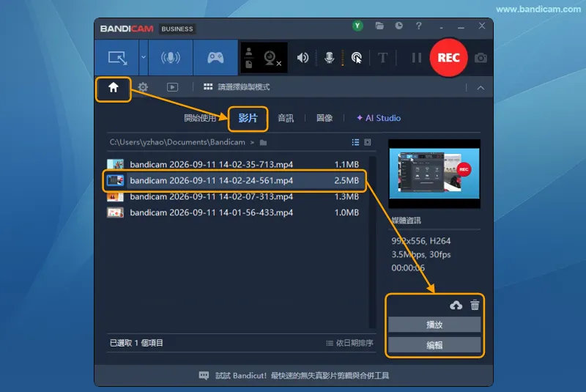
Task: Switch to thumbnail view icon
Action: [368, 142]
